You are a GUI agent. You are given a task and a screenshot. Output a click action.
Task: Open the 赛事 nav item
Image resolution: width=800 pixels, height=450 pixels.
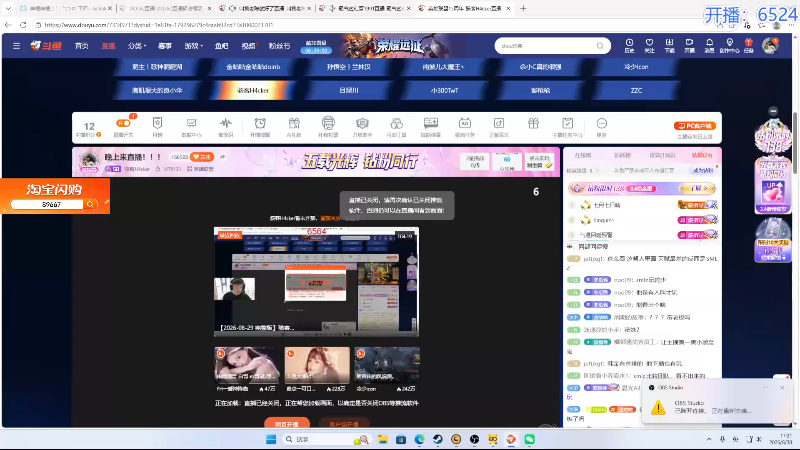pyautogui.click(x=165, y=46)
